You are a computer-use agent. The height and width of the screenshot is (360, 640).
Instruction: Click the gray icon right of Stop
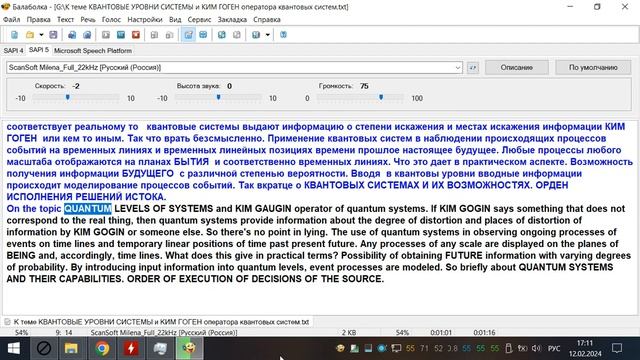coord(154,35)
